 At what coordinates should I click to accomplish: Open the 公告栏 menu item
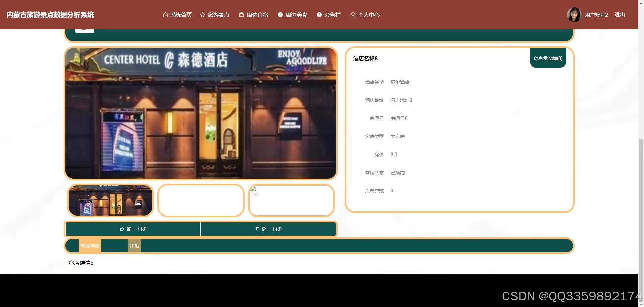(x=329, y=15)
